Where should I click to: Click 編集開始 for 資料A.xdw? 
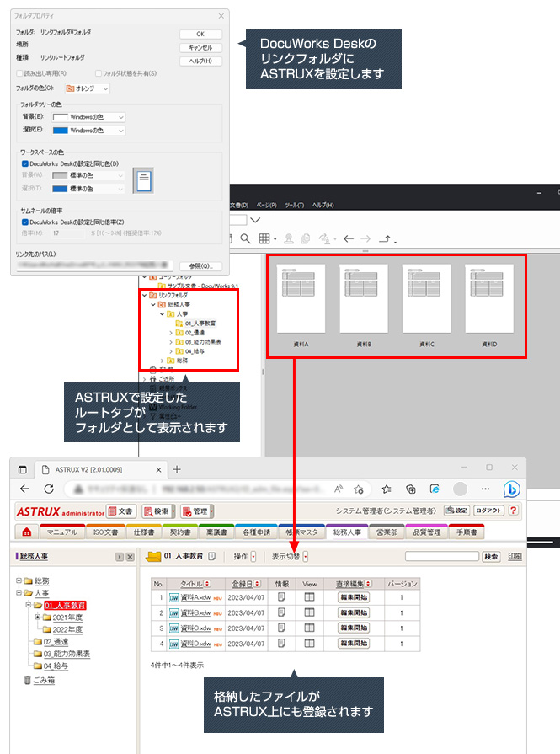coord(354,597)
